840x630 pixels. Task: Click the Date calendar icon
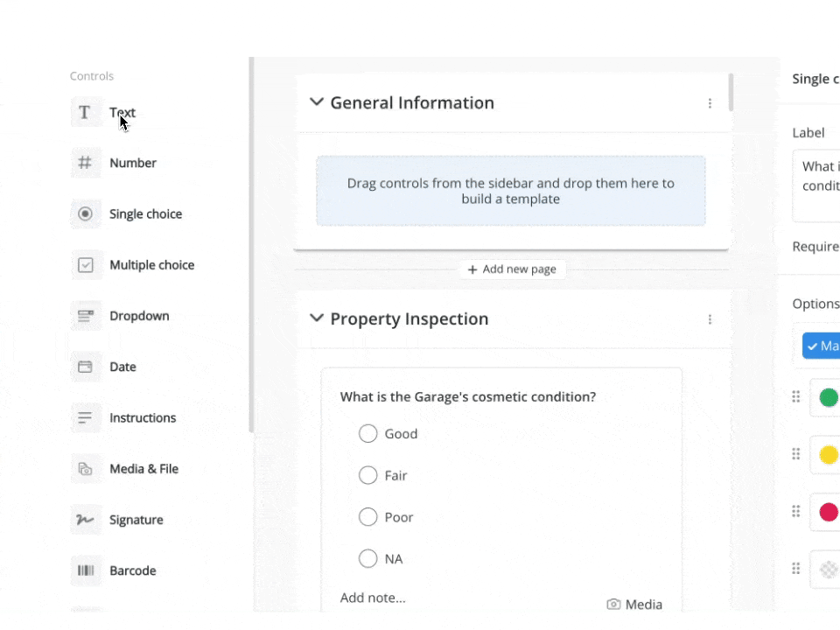coord(85,367)
